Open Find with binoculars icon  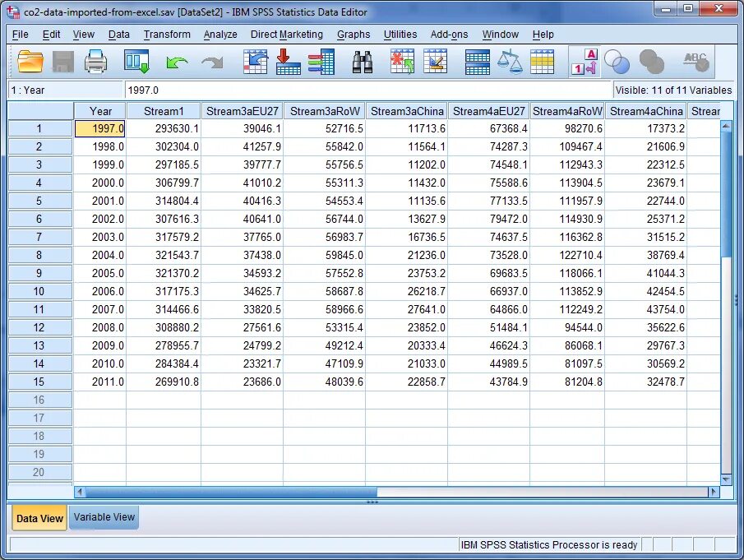363,62
